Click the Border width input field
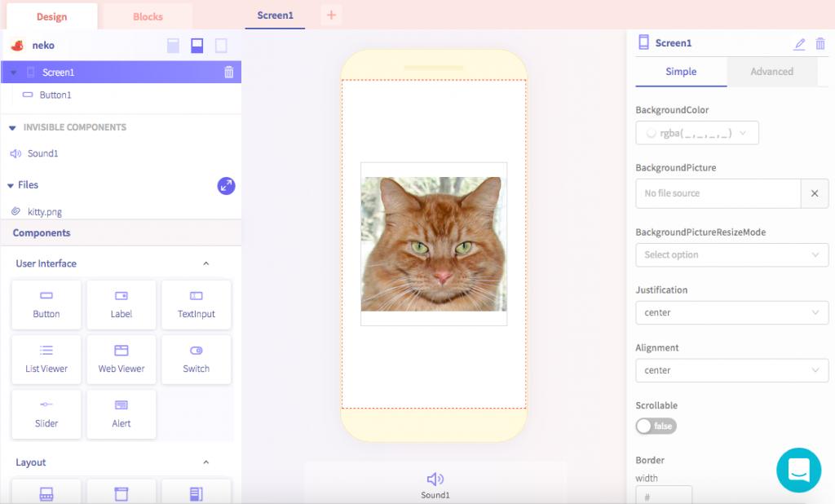 click(664, 496)
